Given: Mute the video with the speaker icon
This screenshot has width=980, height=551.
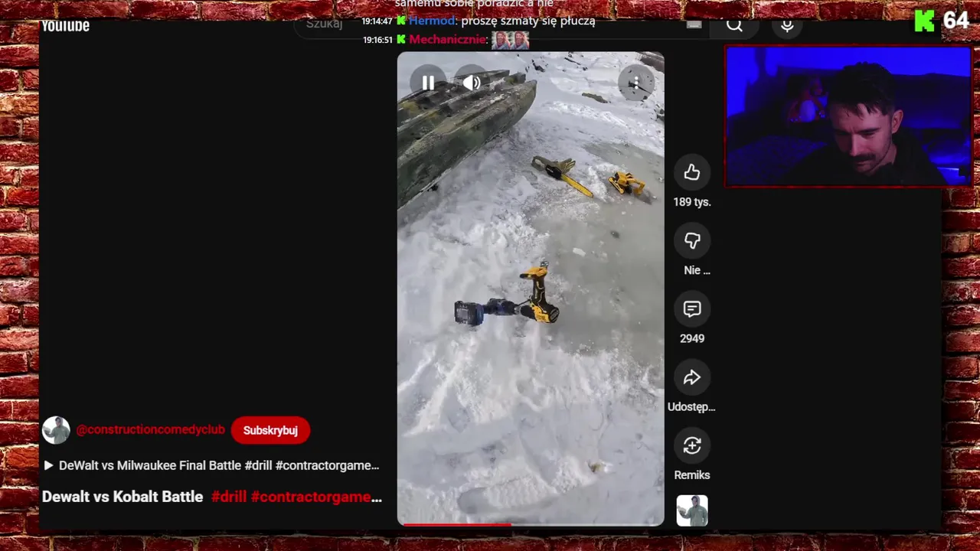Looking at the screenshot, I should coord(472,83).
